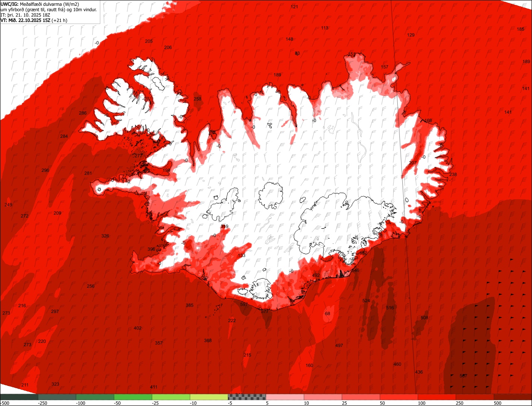532x406 pixels.
Task: Select the bright green -50 to -25 swatch
Action: pyautogui.click(x=133, y=397)
